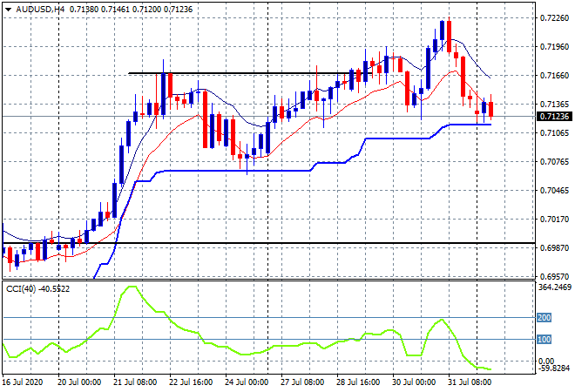
Task: Click the current price label 0.71236
Action: (x=554, y=117)
